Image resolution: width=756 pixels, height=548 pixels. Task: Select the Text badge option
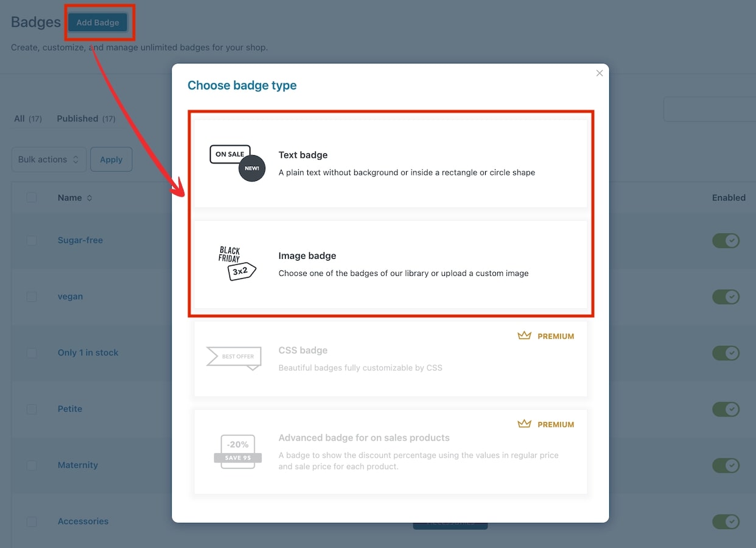click(391, 163)
